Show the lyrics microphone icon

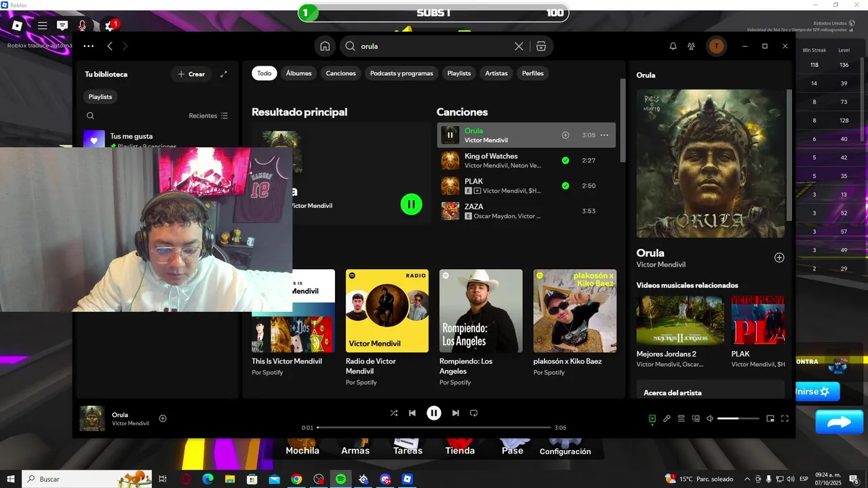click(667, 418)
